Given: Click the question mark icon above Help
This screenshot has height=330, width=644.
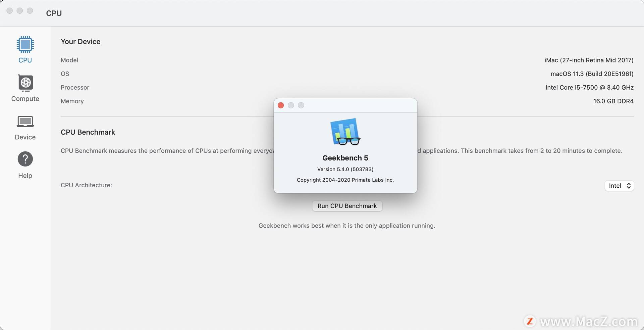Looking at the screenshot, I should [x=25, y=159].
